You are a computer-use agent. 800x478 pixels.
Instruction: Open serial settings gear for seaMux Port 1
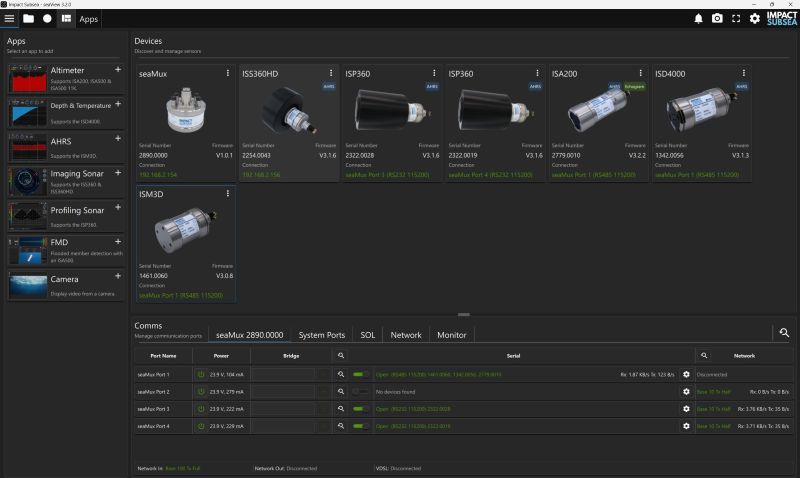tap(686, 374)
